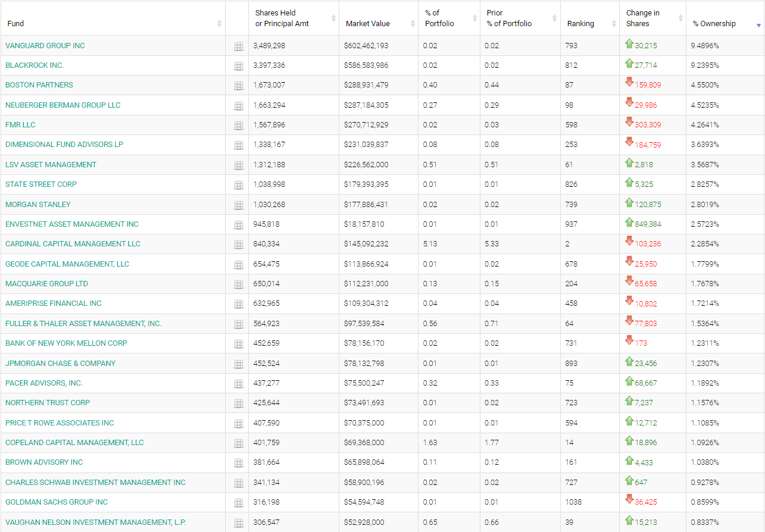Open PACER ADVISORS, INC. link
Viewport: 765px width, 532px height.
44,383
